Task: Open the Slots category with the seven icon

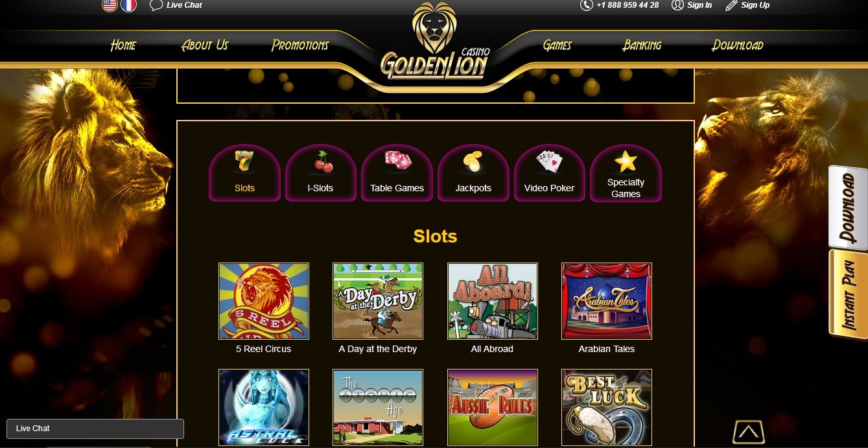Action: click(244, 172)
